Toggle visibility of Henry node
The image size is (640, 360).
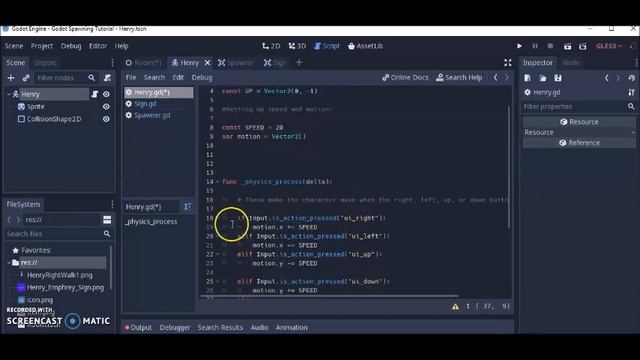[106, 94]
